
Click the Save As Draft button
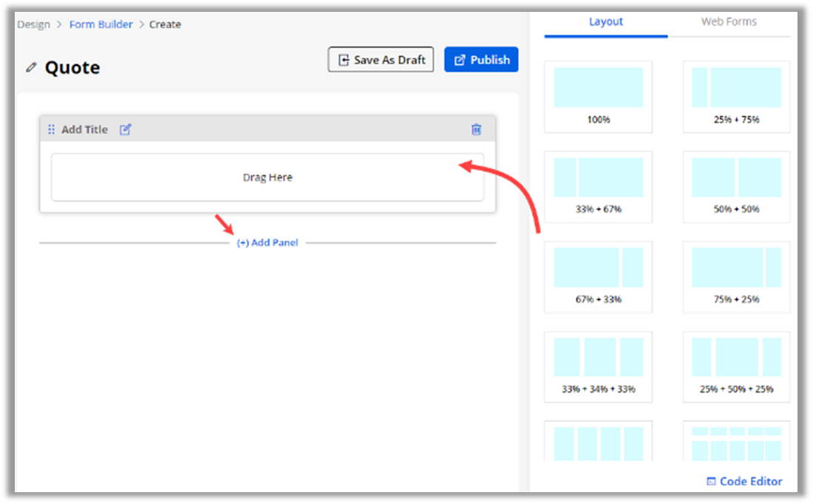point(381,60)
